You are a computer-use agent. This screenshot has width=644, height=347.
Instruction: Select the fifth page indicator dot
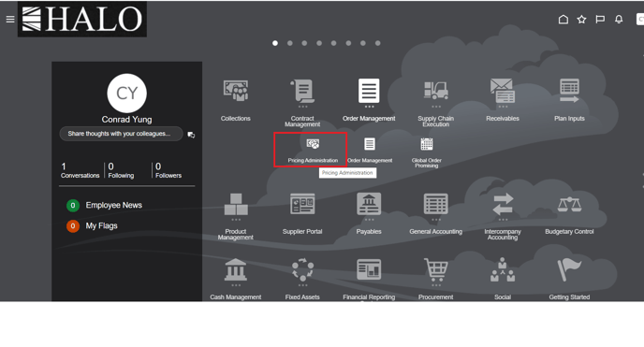click(x=334, y=43)
